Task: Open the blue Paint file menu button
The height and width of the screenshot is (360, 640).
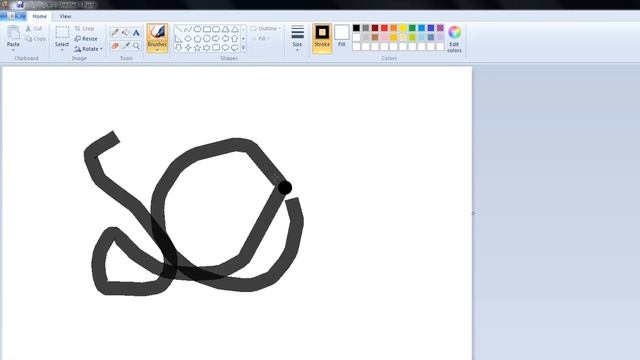Action: pos(13,16)
